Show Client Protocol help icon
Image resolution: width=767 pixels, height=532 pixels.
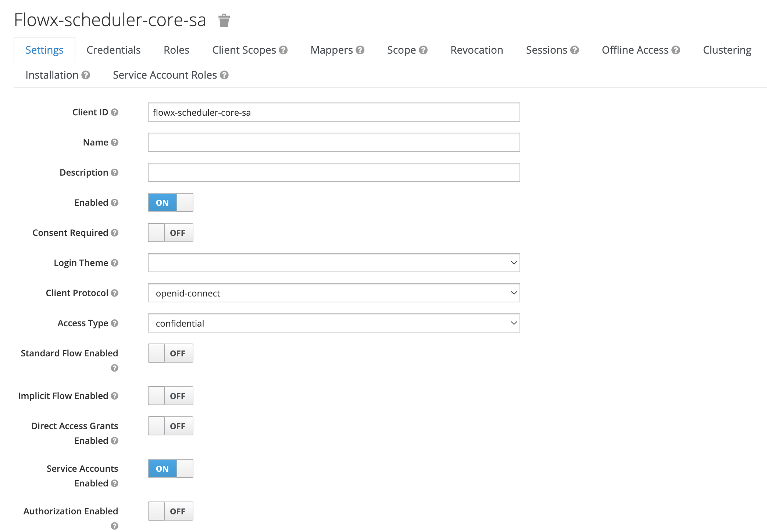[x=114, y=293]
